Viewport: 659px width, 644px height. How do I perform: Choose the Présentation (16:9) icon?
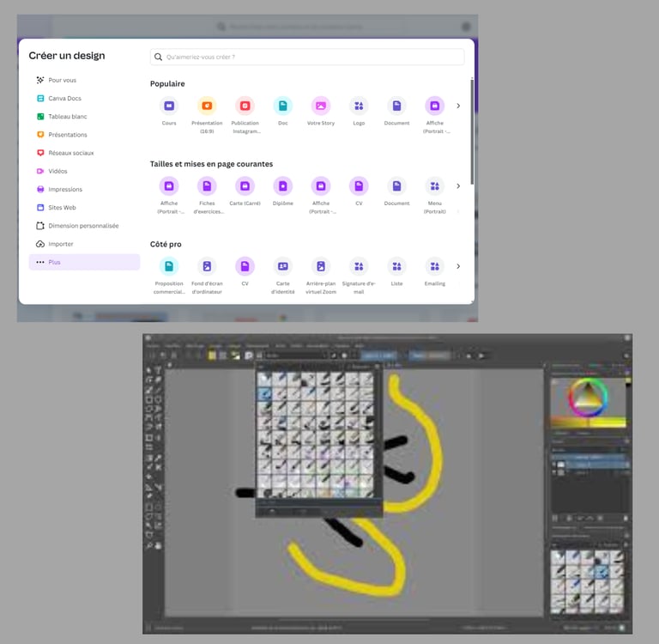click(207, 106)
